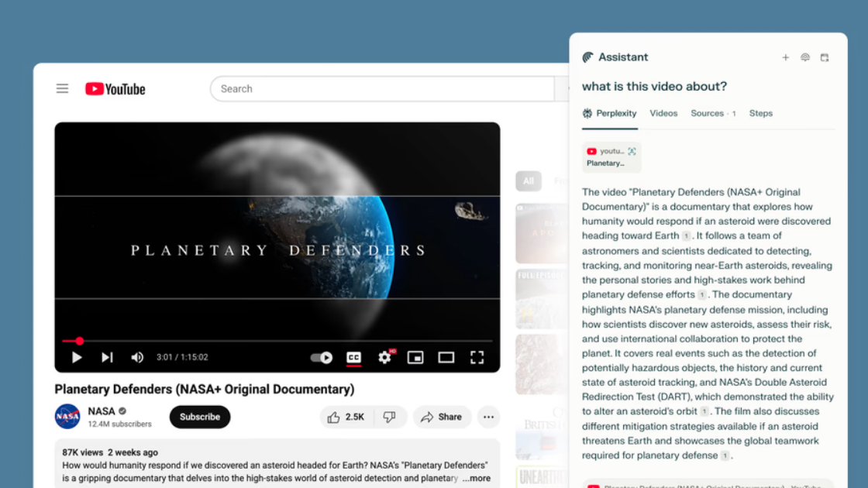Image resolution: width=868 pixels, height=488 pixels.
Task: Switch to the Videos tab
Action: pos(663,113)
